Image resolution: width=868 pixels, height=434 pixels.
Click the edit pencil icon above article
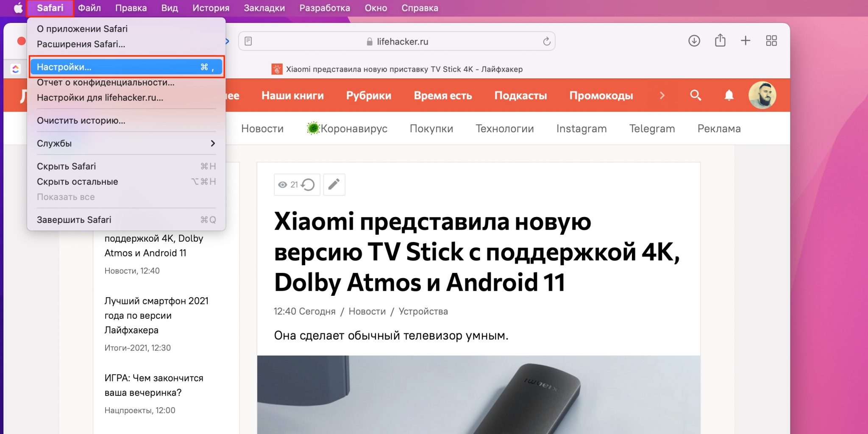click(334, 184)
